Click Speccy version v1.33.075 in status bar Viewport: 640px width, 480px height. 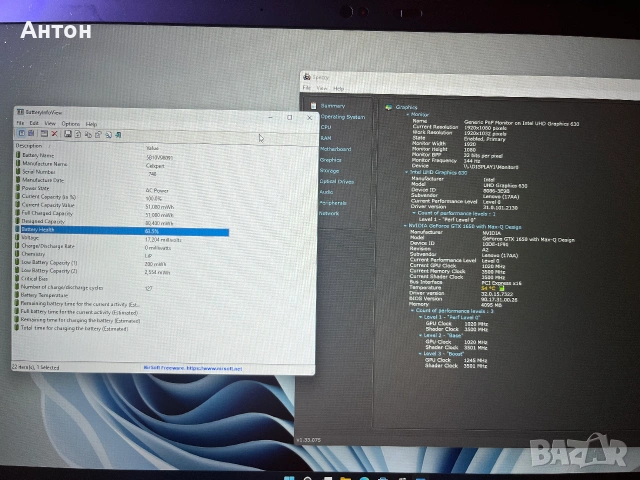tap(309, 440)
